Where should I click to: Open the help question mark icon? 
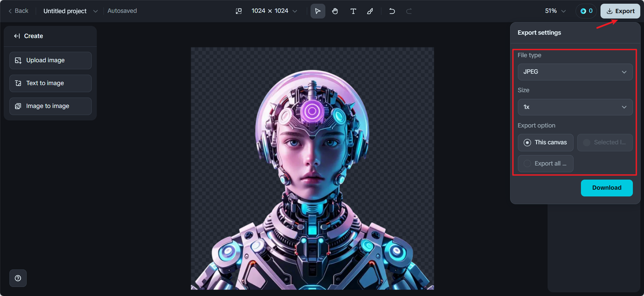(18, 278)
